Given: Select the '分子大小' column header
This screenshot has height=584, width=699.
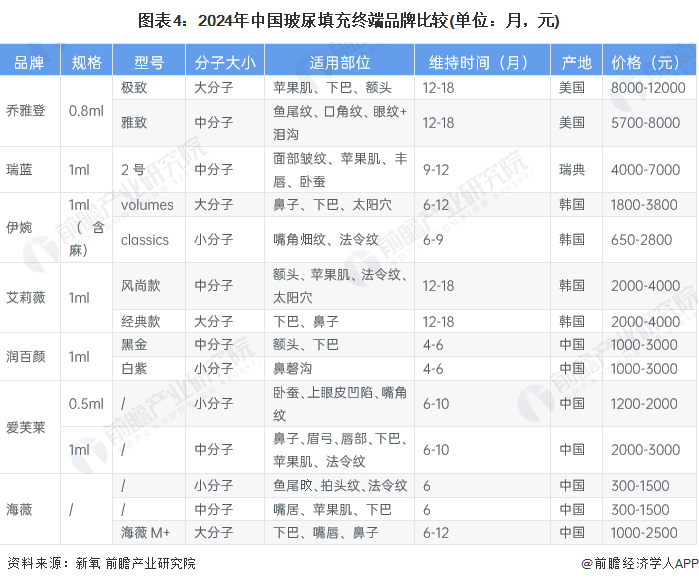Looking at the screenshot, I should pyautogui.click(x=225, y=62).
